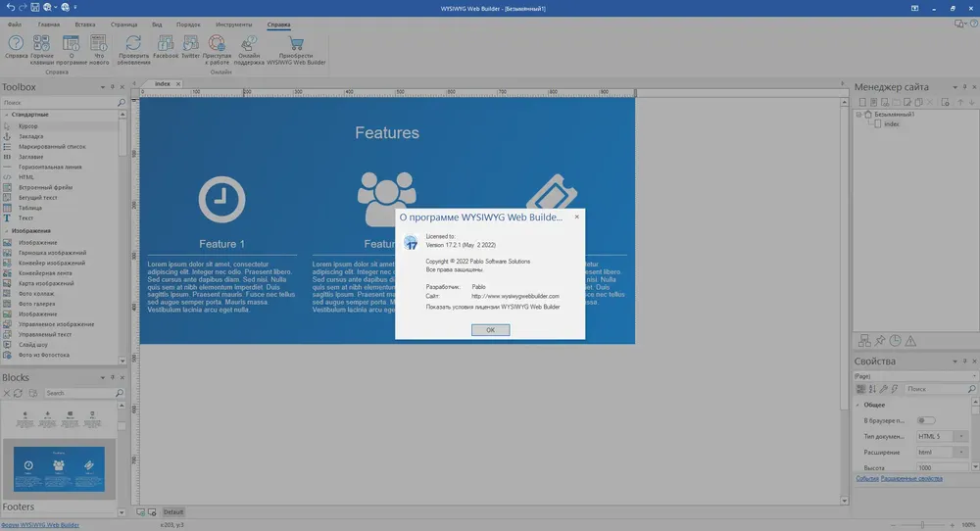Open the Справка help icon in ribbon
The image size is (980, 531).
point(16,43)
